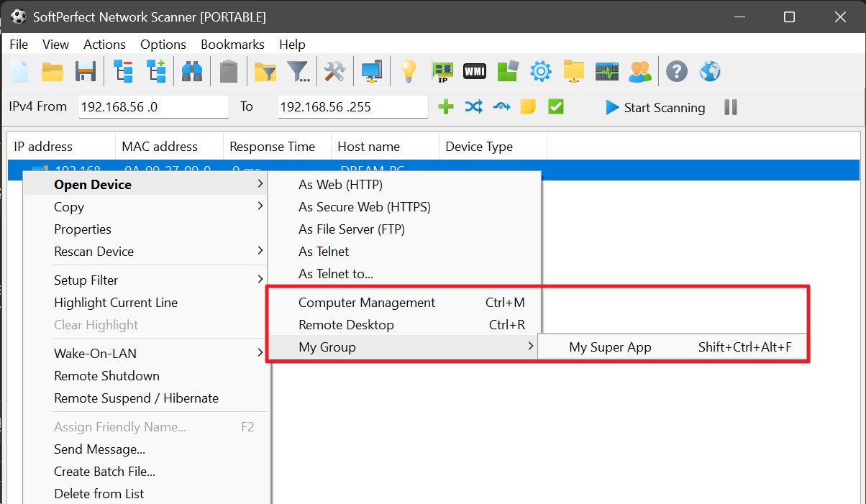The height and width of the screenshot is (504, 866).
Task: Expand the Copy submenu
Action: point(146,207)
